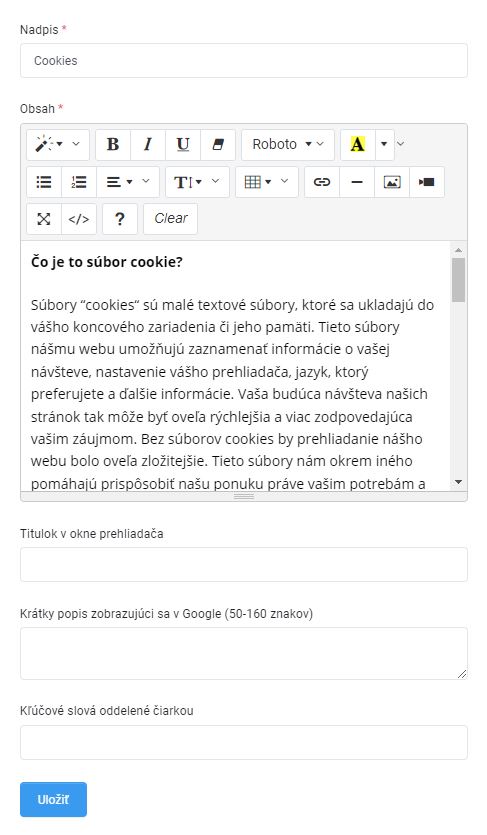Open the text color options arrow
The height and width of the screenshot is (835, 487).
tap(384, 144)
